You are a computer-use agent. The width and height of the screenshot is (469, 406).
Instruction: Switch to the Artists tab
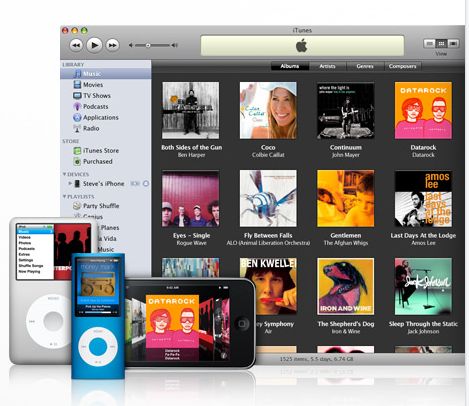(327, 66)
